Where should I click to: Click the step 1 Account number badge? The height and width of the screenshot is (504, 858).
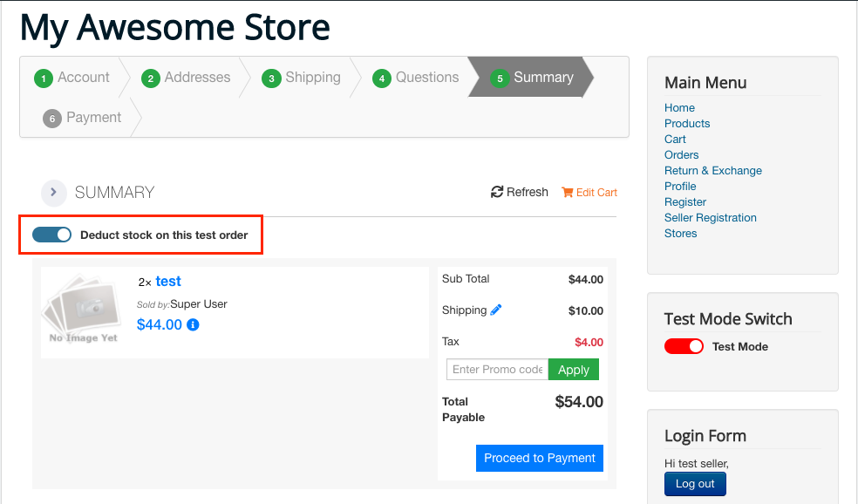point(44,78)
